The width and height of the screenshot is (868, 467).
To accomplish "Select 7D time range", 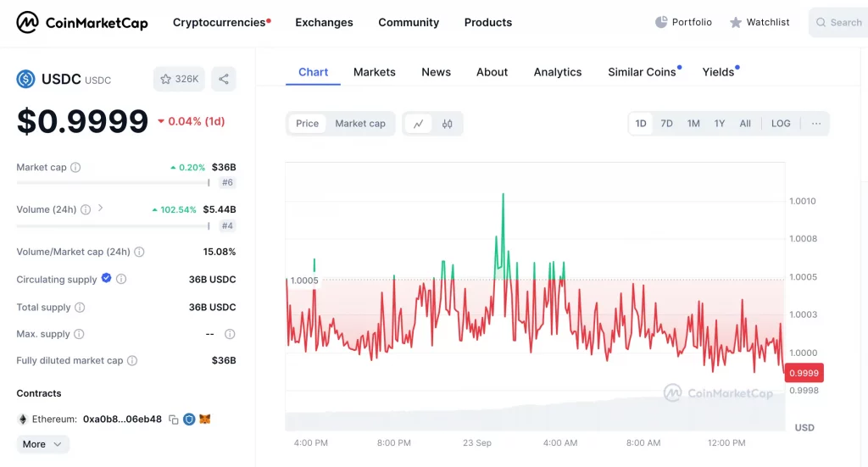I will pyautogui.click(x=666, y=124).
